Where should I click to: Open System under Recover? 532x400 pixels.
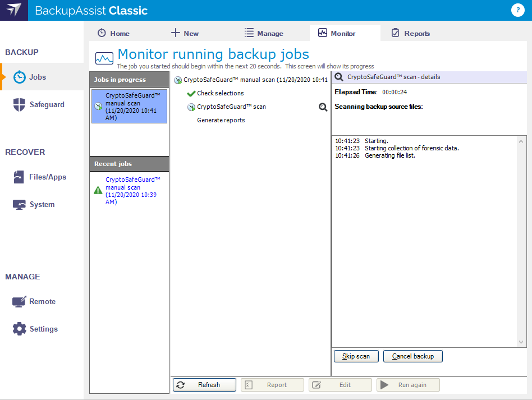click(x=42, y=205)
